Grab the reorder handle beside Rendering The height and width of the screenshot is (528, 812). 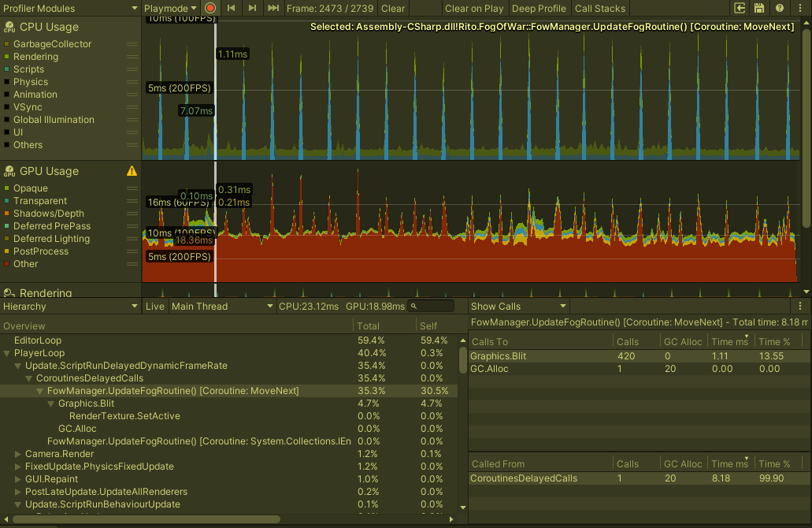coord(132,57)
